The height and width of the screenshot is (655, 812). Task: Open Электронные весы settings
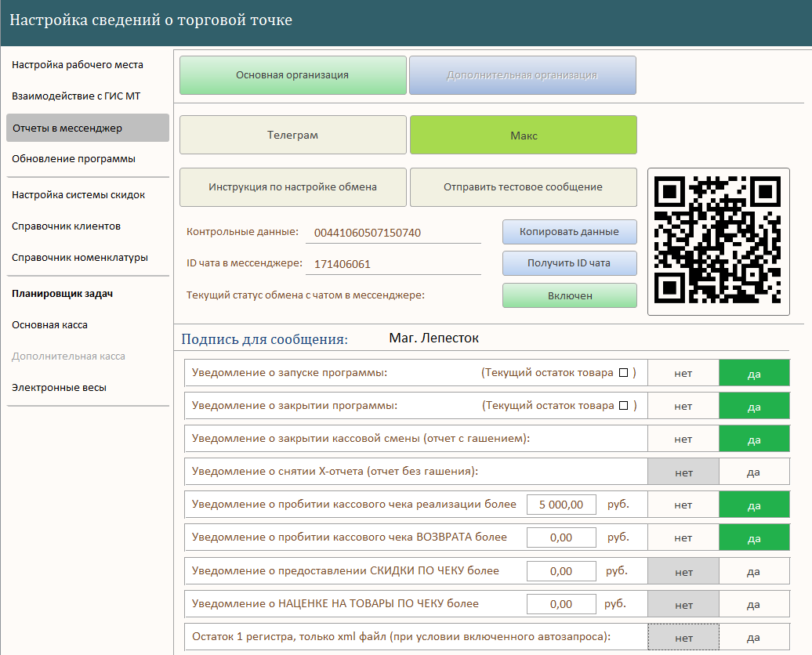click(x=59, y=387)
